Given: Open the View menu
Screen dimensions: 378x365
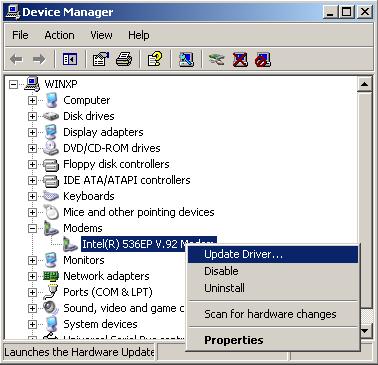Looking at the screenshot, I should (x=101, y=35).
